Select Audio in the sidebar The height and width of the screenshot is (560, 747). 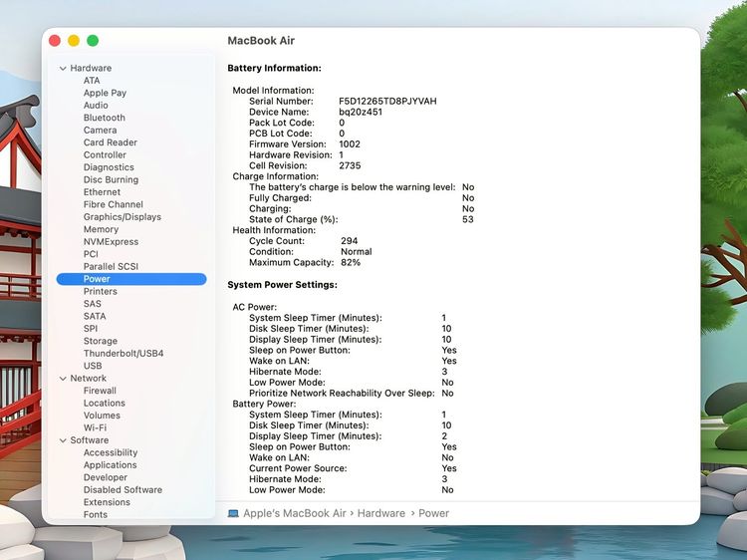click(96, 106)
